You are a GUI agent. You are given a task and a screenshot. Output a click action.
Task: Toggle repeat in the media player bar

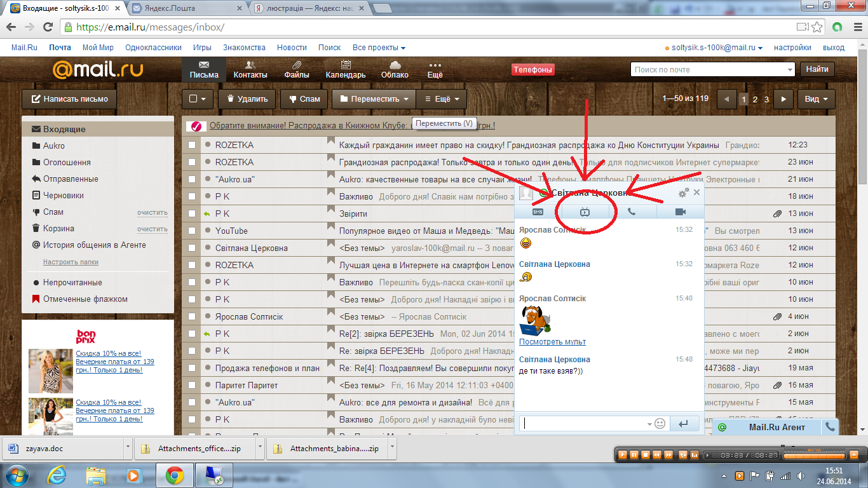(683, 455)
